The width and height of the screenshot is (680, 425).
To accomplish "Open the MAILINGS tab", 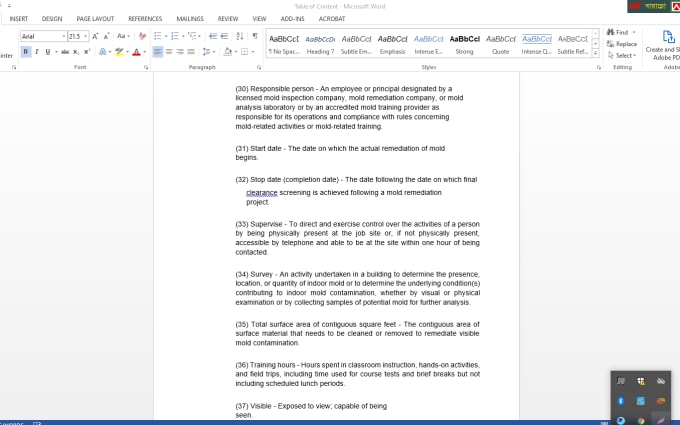I will pos(190,19).
